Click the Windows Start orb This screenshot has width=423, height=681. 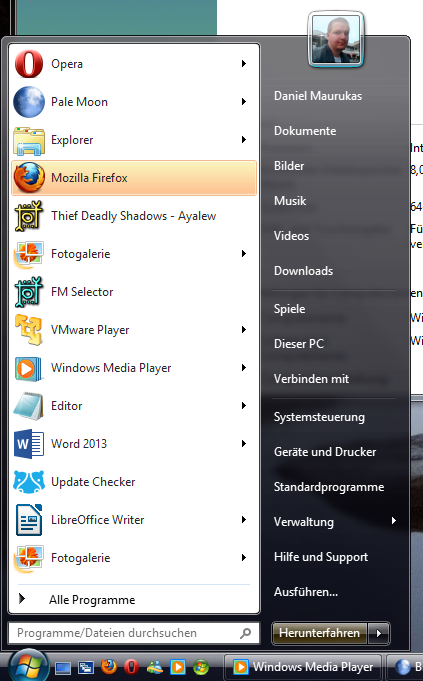28,666
